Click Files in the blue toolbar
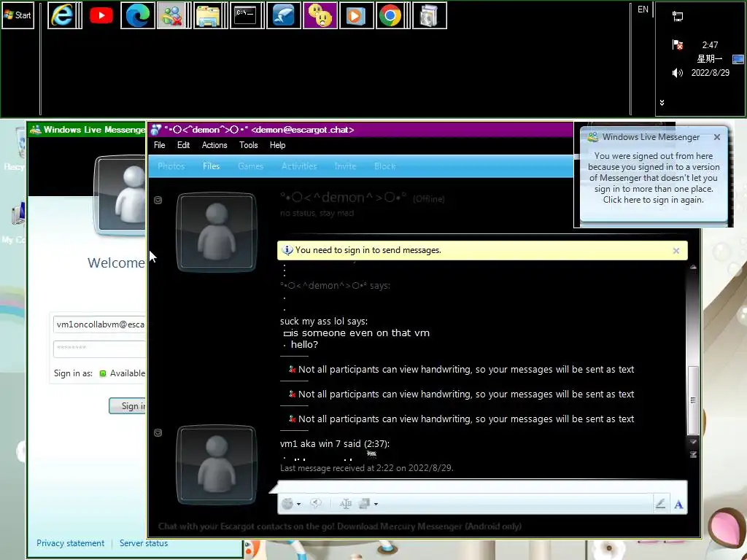The width and height of the screenshot is (747, 560). pos(211,166)
